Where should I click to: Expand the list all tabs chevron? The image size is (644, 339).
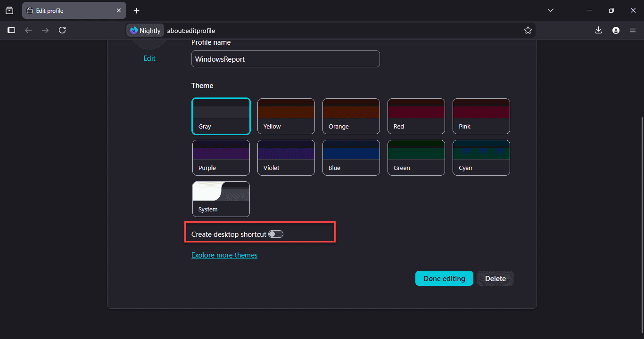tap(551, 10)
